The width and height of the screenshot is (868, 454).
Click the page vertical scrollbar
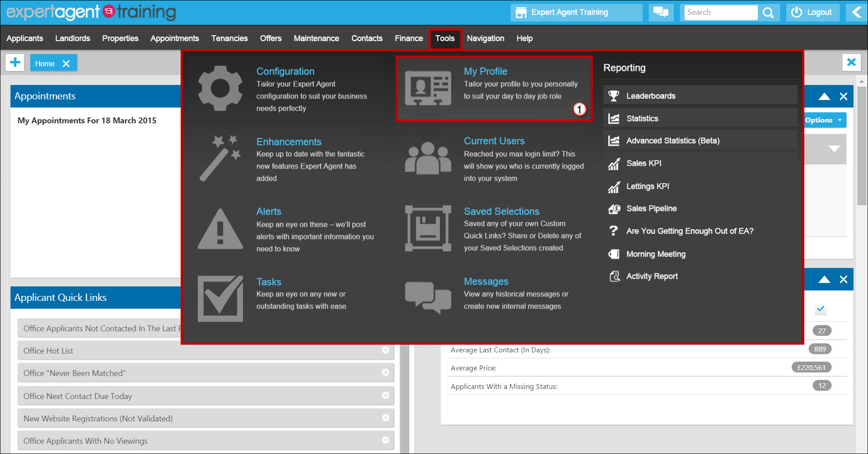click(862, 146)
